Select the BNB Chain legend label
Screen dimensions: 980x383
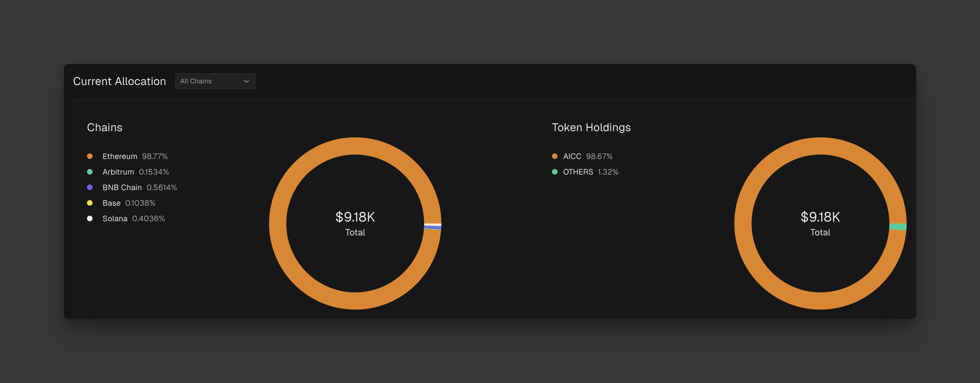(x=122, y=188)
